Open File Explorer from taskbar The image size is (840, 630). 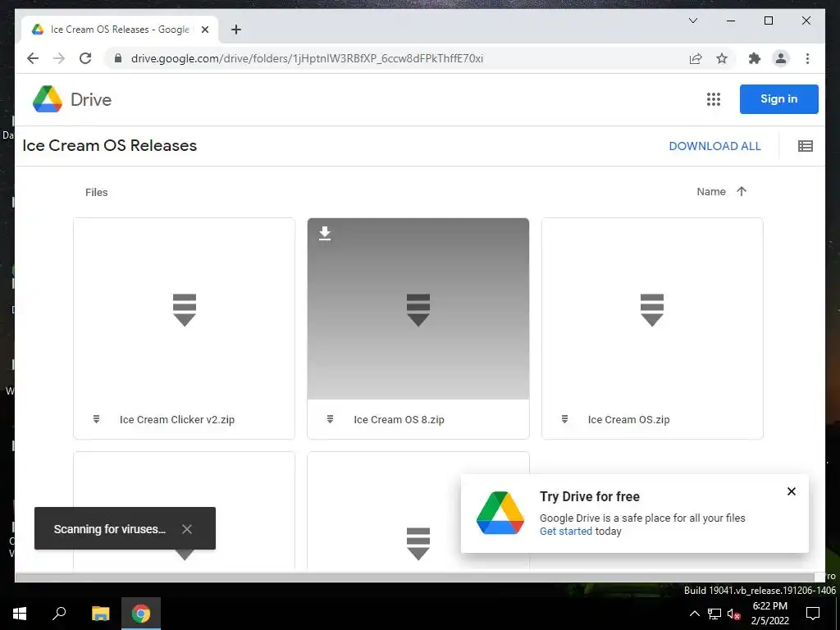pos(100,614)
